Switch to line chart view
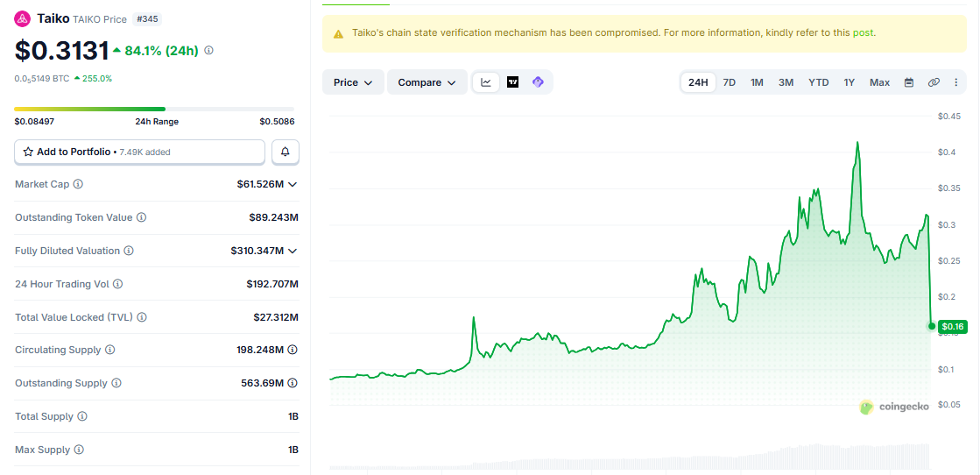Image resolution: width=980 pixels, height=475 pixels. (486, 82)
